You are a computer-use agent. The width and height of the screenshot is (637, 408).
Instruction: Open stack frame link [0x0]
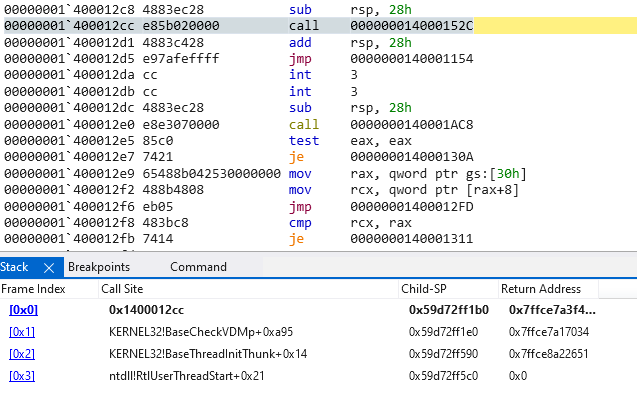pyautogui.click(x=24, y=310)
